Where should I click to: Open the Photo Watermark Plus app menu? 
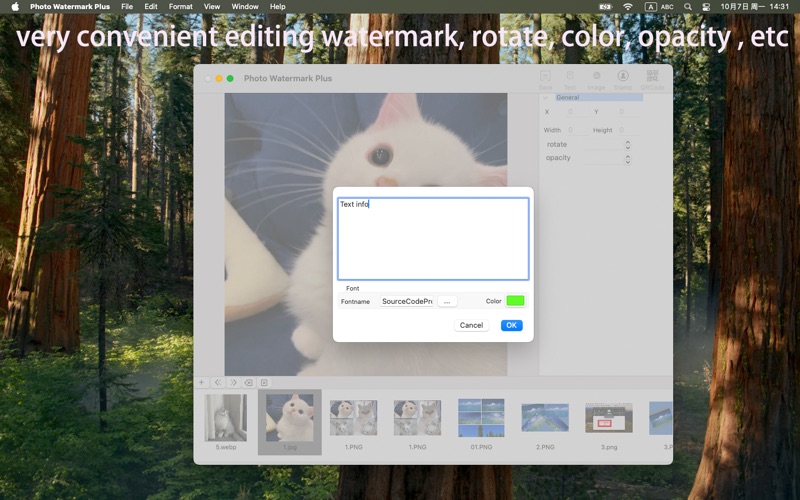pyautogui.click(x=70, y=7)
